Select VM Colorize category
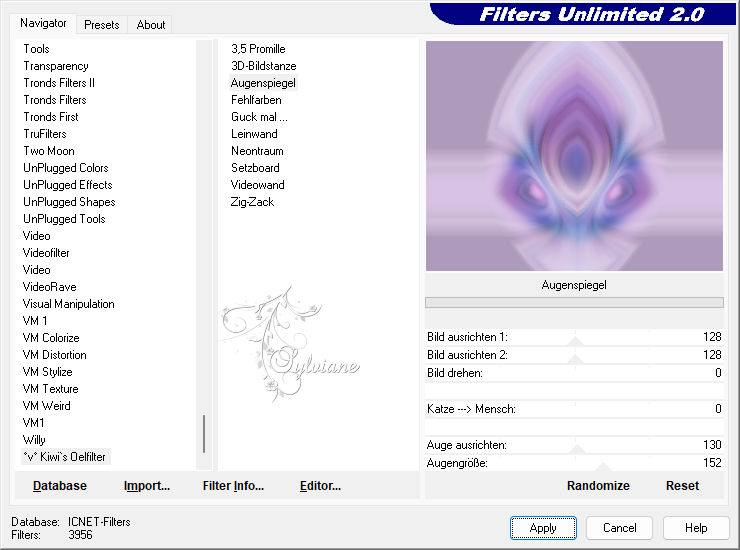Viewport: 740px width, 550px height. point(51,338)
